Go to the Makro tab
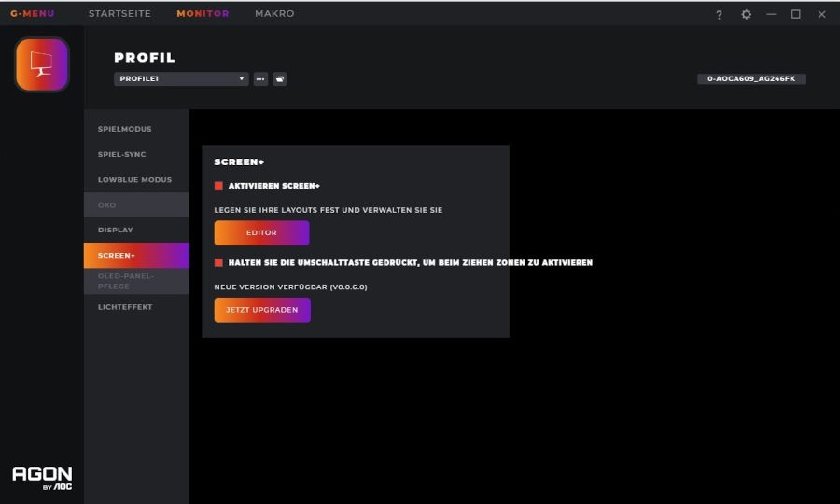 [274, 13]
